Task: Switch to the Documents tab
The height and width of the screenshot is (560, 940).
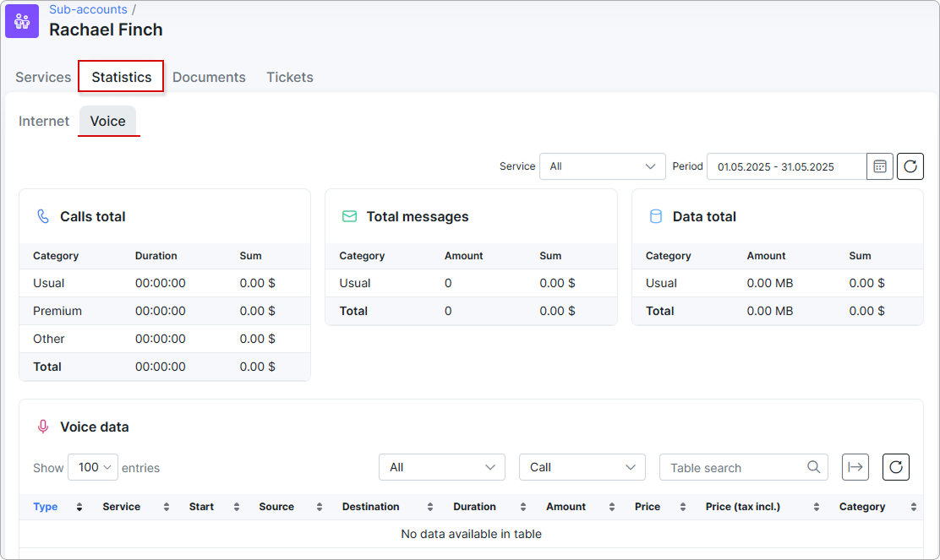Action: (x=209, y=77)
